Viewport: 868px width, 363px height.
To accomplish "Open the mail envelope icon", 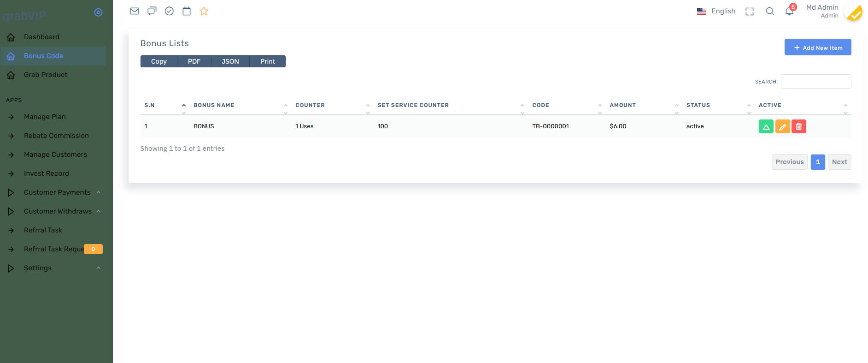I will point(135,11).
